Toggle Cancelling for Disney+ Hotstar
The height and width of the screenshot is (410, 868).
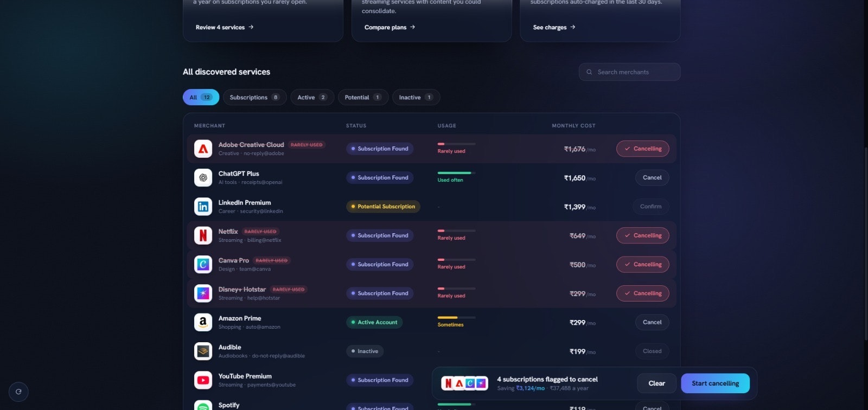[x=642, y=293]
